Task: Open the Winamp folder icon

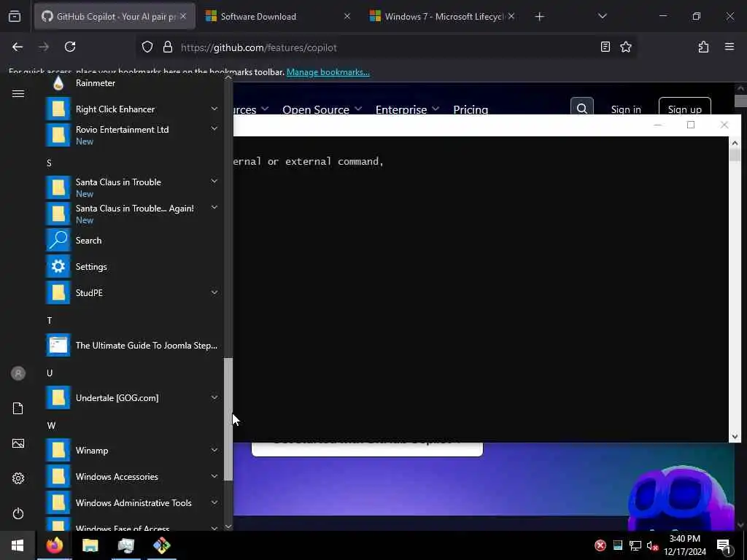Action: [x=58, y=450]
